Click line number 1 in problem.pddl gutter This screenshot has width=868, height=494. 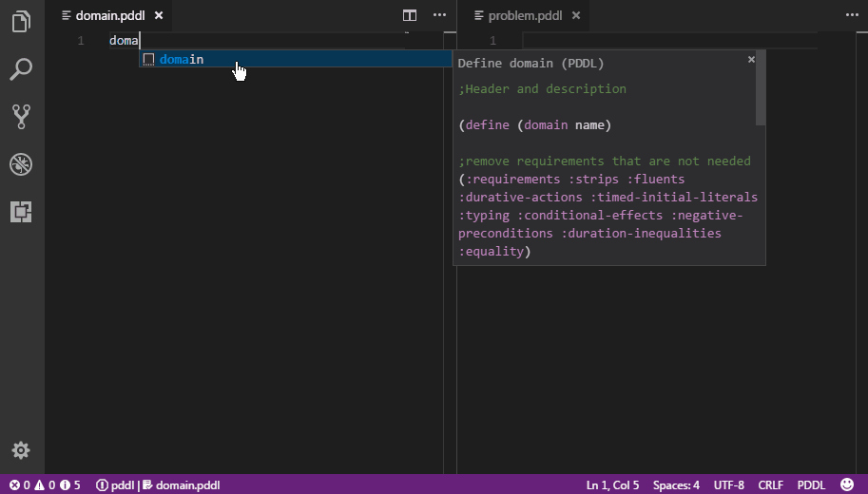[x=492, y=41]
